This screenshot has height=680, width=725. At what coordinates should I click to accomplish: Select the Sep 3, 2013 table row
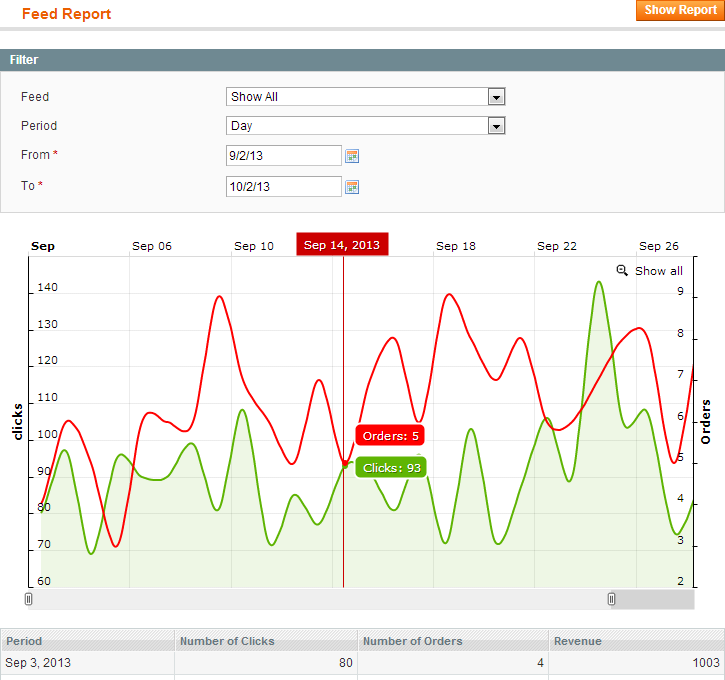coord(362,663)
